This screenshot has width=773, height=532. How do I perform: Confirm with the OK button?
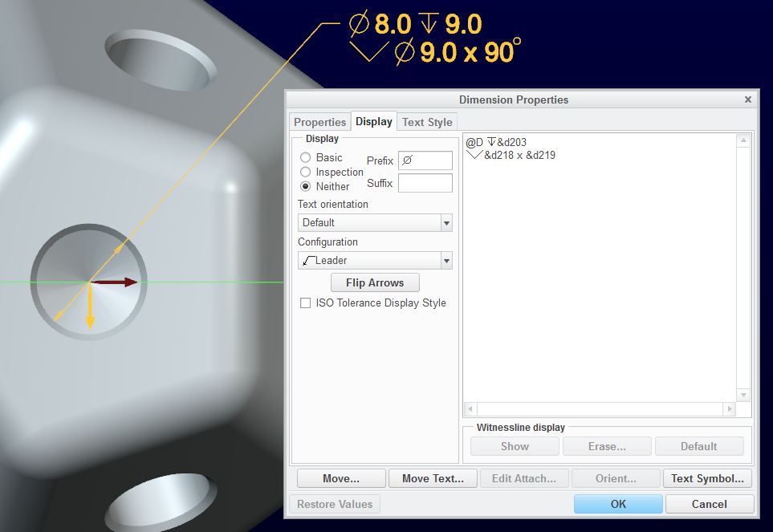point(618,504)
